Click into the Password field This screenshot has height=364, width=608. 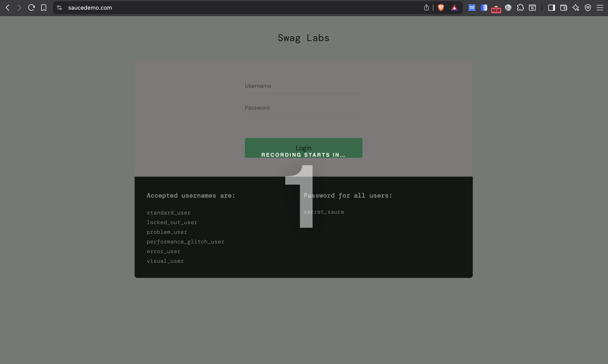[304, 108]
